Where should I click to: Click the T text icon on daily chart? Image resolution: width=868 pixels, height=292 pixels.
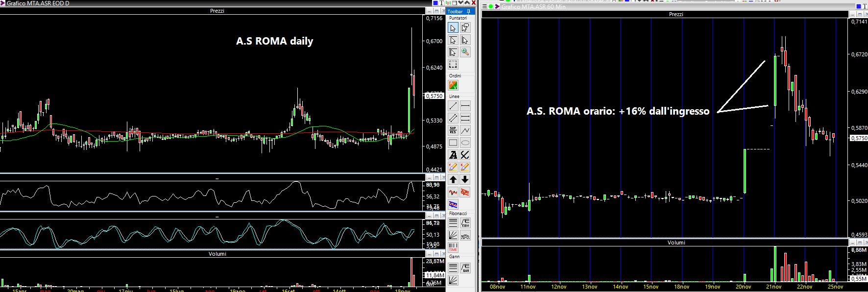pos(441,3)
